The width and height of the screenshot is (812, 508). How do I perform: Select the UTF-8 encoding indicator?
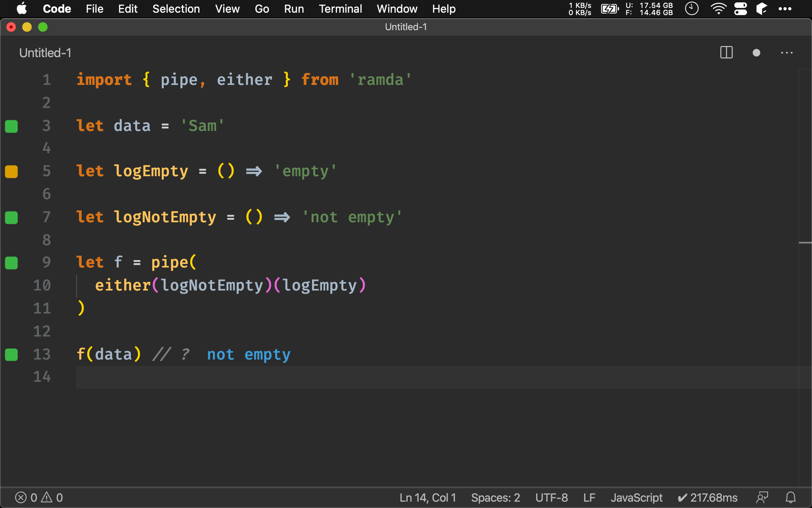pos(552,498)
